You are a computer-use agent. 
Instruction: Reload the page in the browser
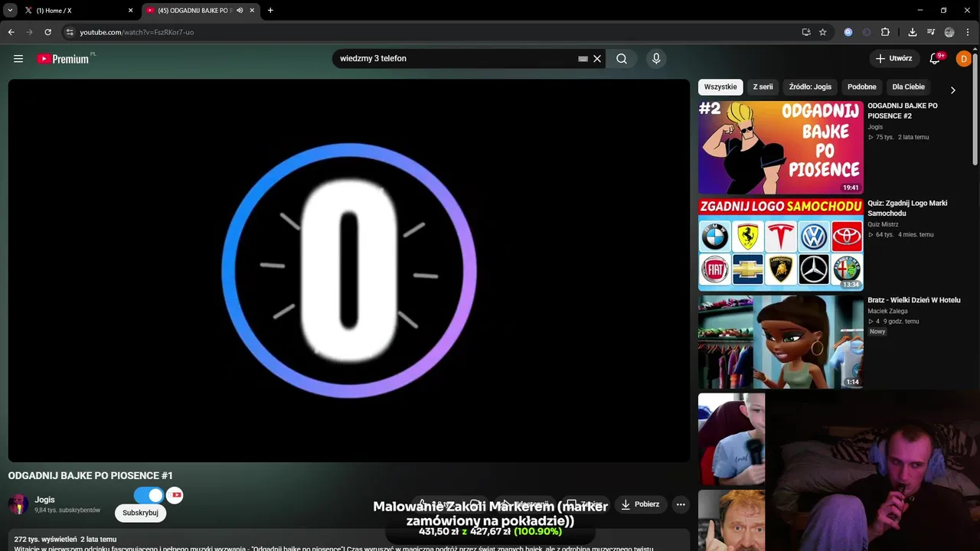click(x=47, y=32)
